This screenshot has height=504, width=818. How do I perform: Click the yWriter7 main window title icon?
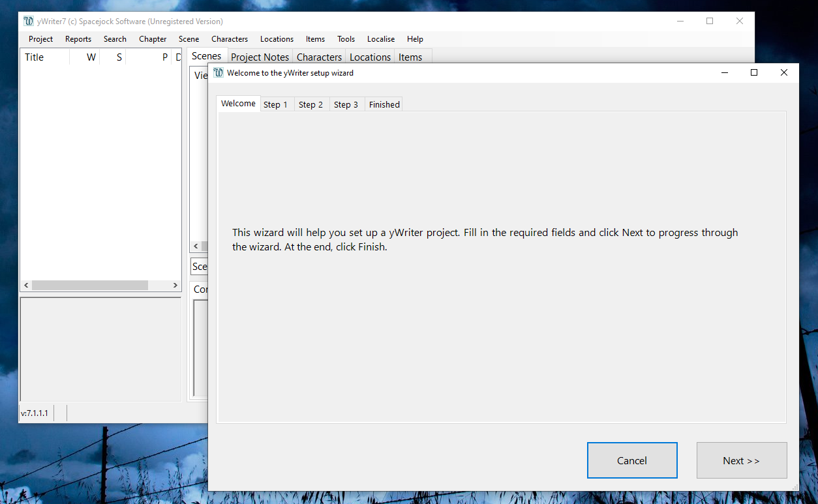pyautogui.click(x=29, y=22)
